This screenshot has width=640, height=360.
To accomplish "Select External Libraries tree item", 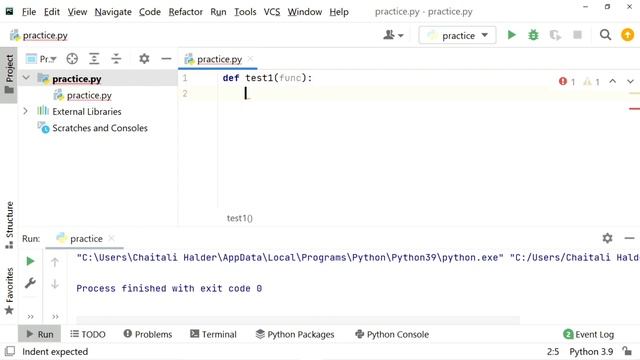I will pyautogui.click(x=87, y=111).
